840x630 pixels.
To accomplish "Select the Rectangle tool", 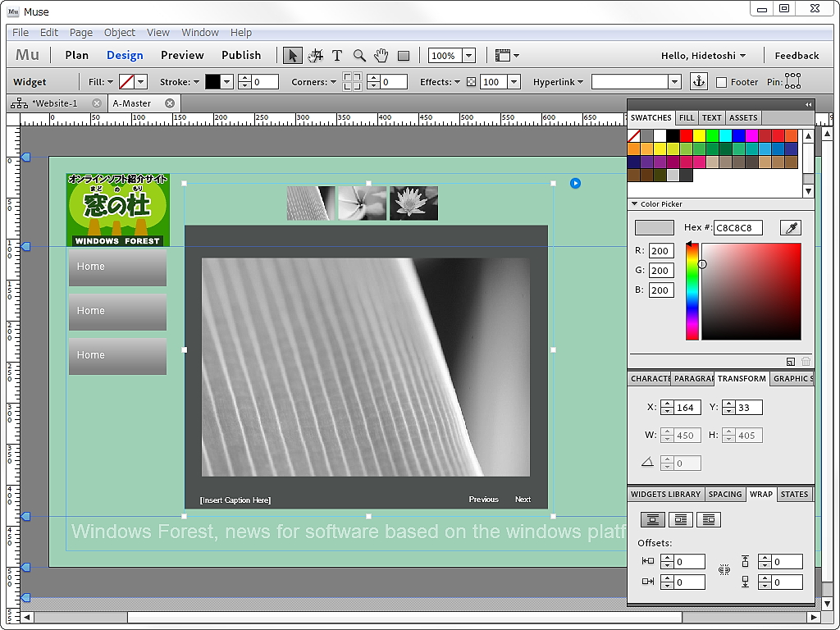I will coord(403,55).
